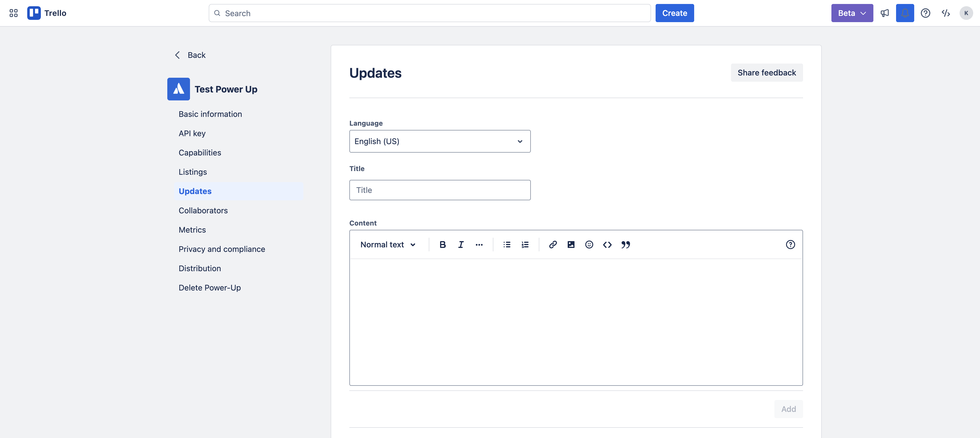Insert an image into content
The width and height of the screenshot is (980, 438).
(571, 245)
